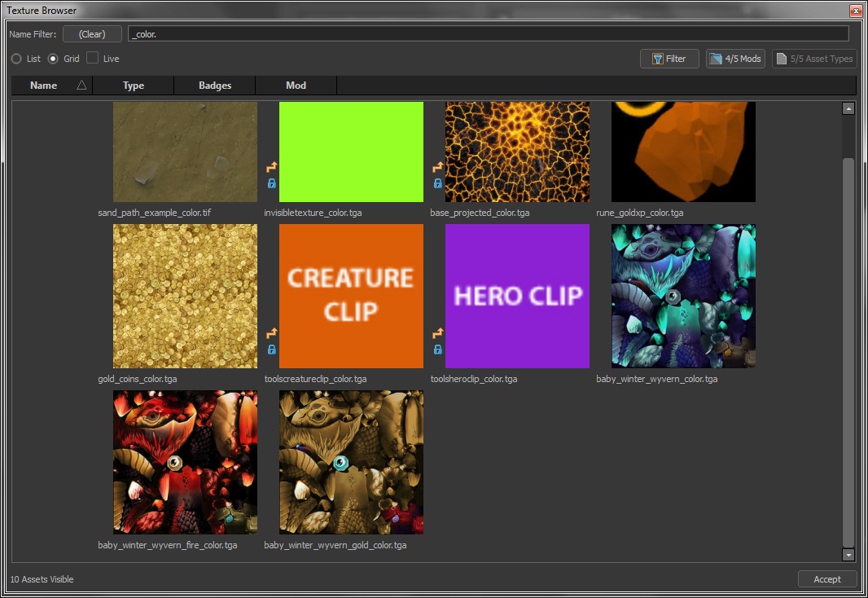Click lock icon beside toolscreatureclip_color.tga

272,350
